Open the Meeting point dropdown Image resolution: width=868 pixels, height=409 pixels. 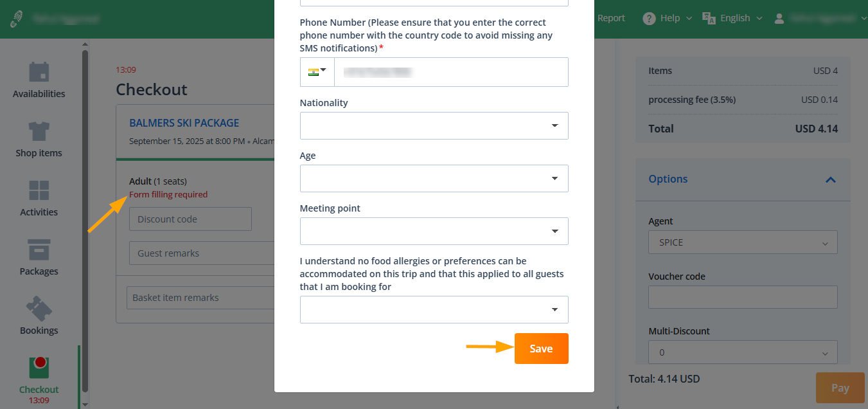[434, 231]
